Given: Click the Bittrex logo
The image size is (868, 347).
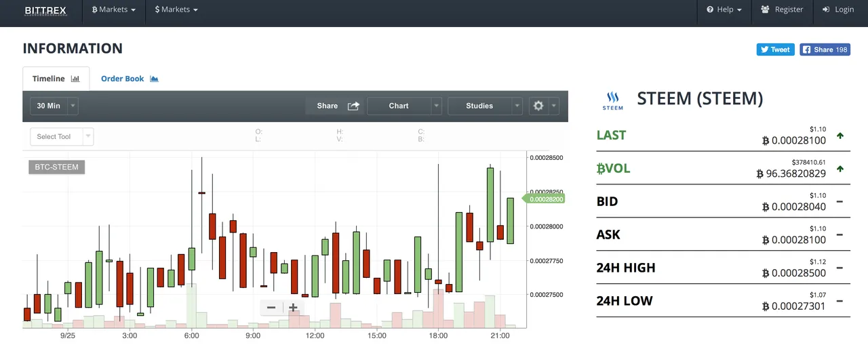Looking at the screenshot, I should click(45, 10).
